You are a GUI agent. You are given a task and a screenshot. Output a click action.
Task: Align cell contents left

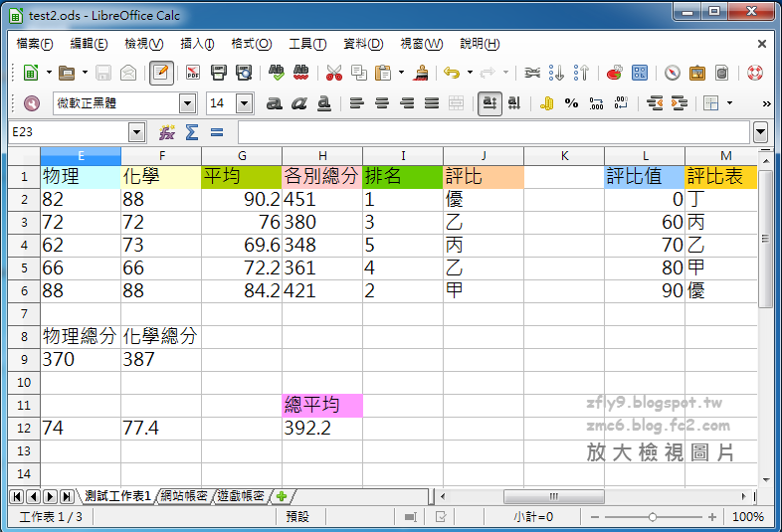pos(356,103)
